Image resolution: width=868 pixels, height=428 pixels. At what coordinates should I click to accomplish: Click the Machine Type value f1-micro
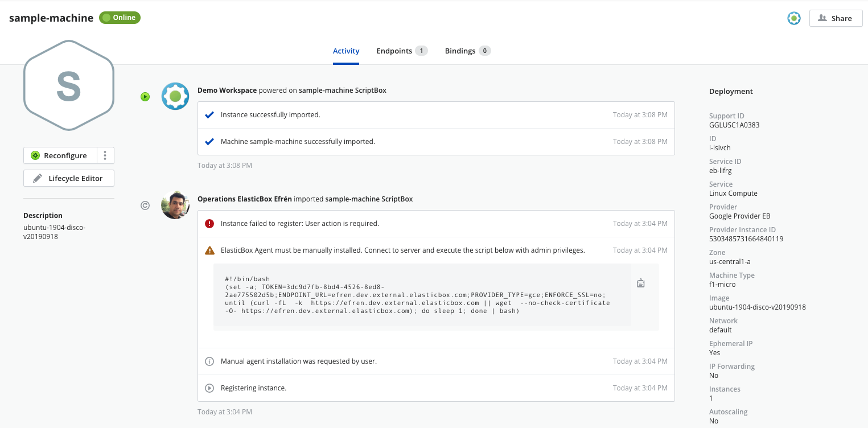click(x=722, y=285)
